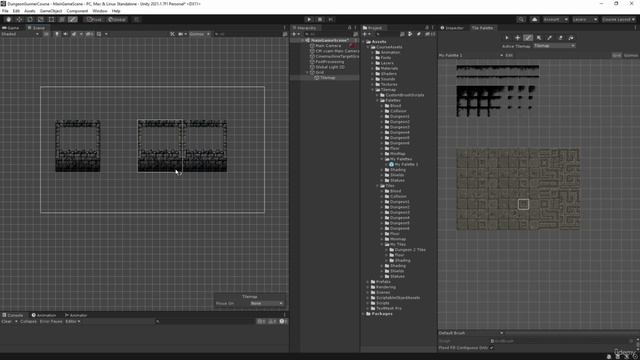The width and height of the screenshot is (640, 360).
Task: Select the Tile Palette select tool
Action: point(507,38)
